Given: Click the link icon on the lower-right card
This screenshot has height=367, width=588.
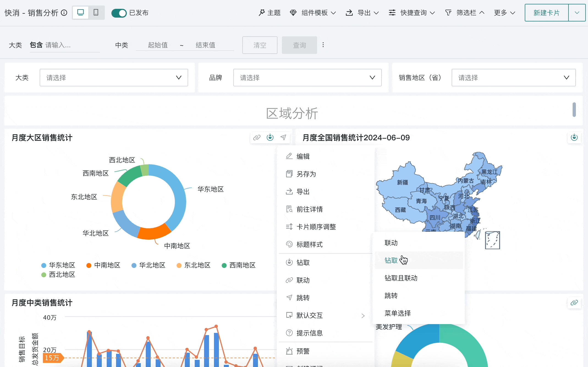Looking at the screenshot, I should click(x=574, y=303).
